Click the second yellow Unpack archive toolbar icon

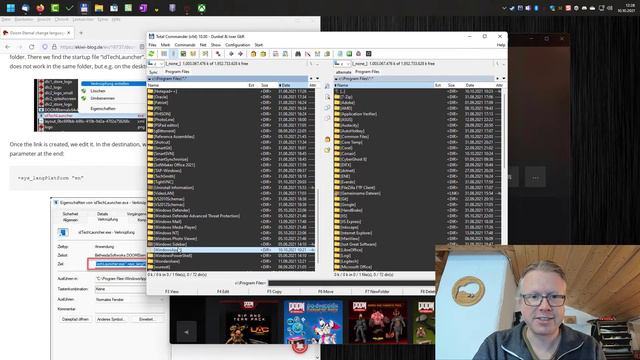click(263, 54)
